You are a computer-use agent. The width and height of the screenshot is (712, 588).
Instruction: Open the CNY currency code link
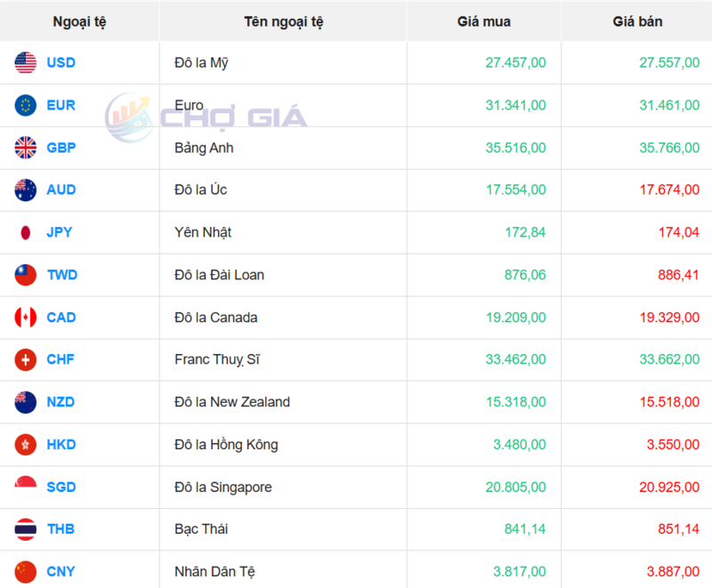pos(61,571)
